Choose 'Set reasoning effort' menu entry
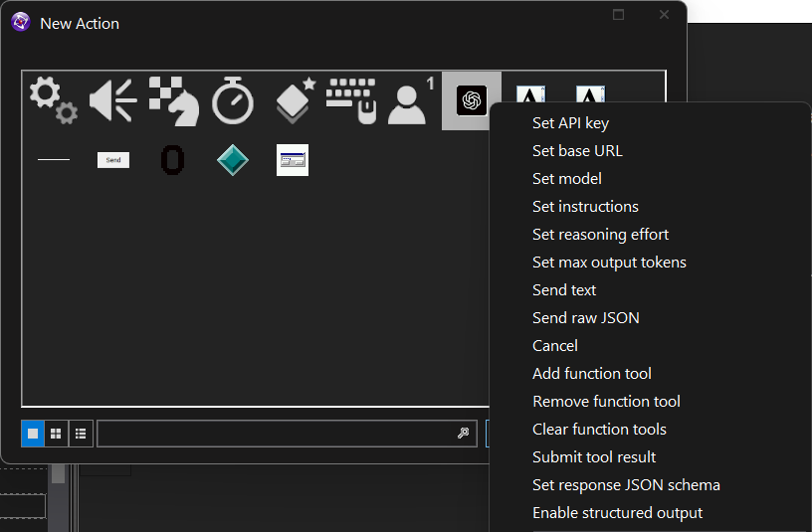Screen dimensions: 812x532 click(600, 235)
